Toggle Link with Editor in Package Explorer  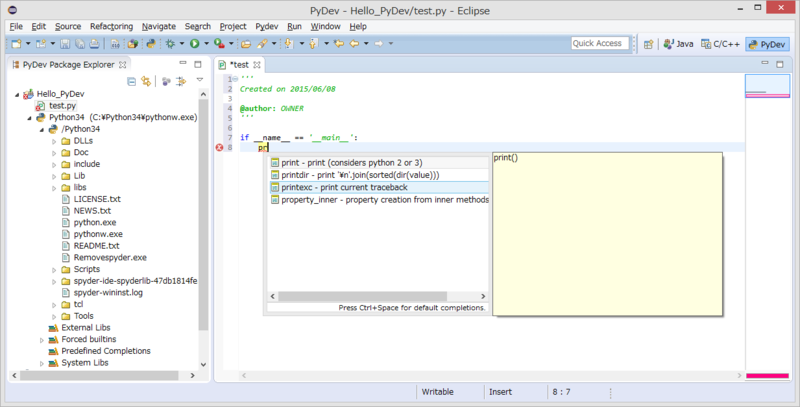click(146, 81)
